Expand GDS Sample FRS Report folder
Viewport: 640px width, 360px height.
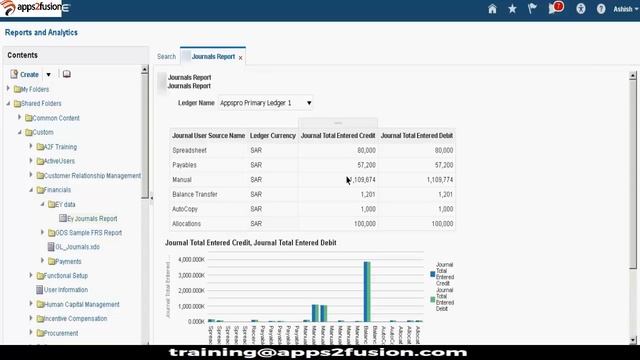click(x=42, y=232)
